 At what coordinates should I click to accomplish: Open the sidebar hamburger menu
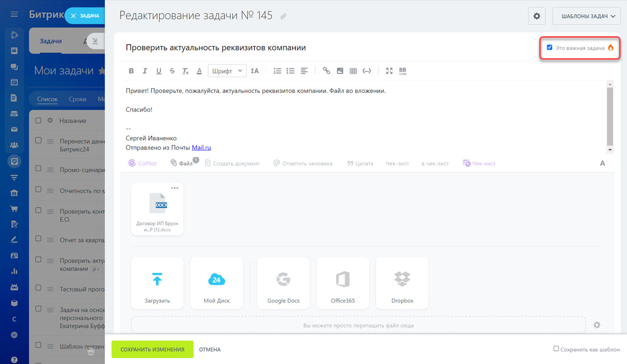[14, 14]
